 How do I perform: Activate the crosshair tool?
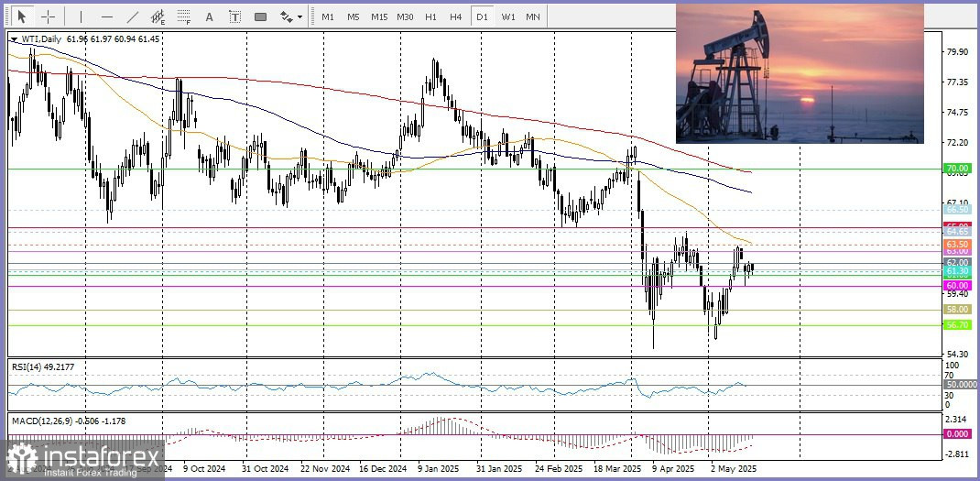(x=49, y=16)
